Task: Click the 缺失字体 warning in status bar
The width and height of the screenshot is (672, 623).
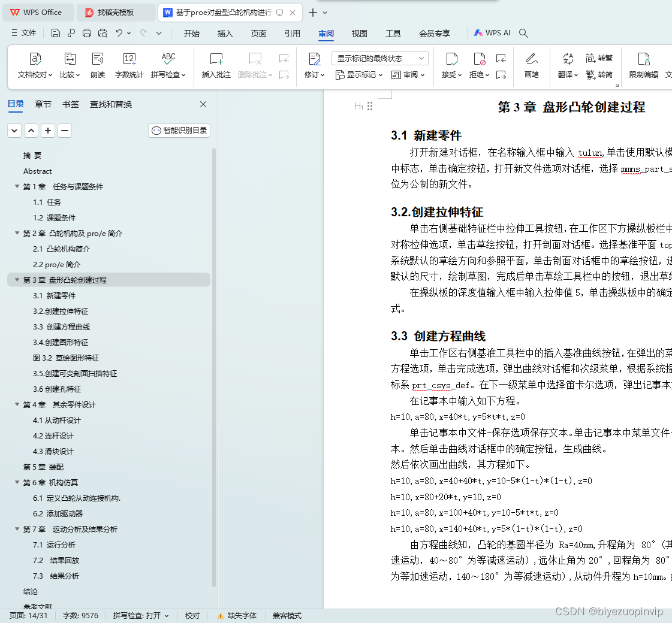Action: point(237,616)
